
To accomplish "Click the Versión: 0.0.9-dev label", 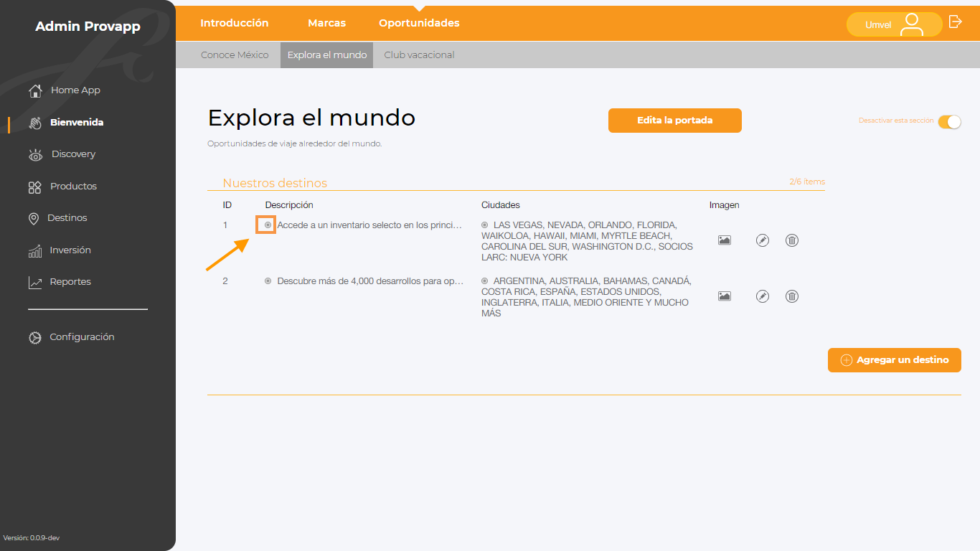I will coord(31,537).
